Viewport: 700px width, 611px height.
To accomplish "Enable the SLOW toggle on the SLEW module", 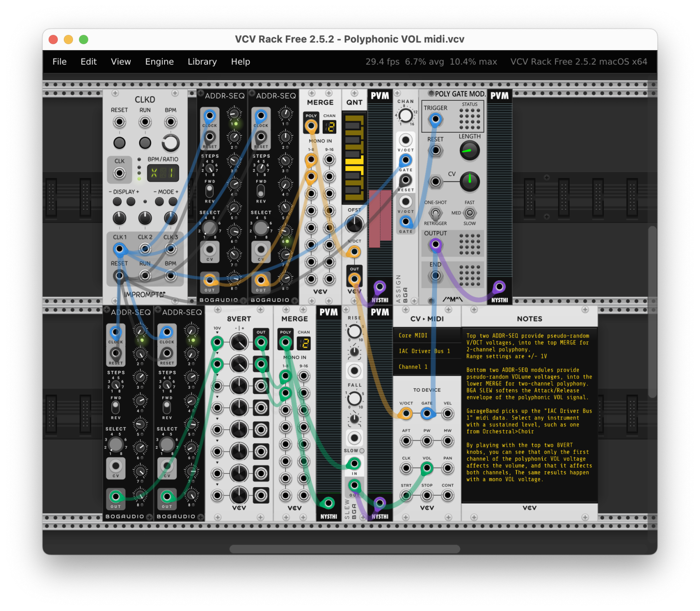I will (362, 451).
